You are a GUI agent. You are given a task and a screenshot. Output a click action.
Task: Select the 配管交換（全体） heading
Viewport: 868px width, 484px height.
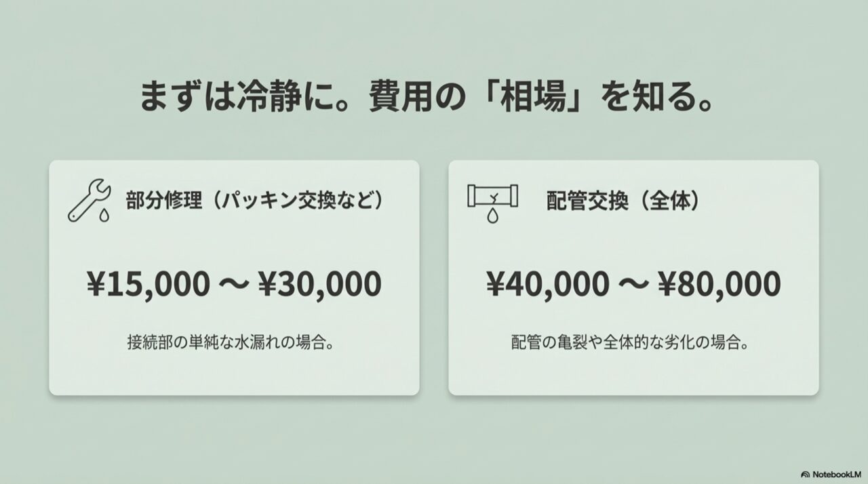[623, 201]
